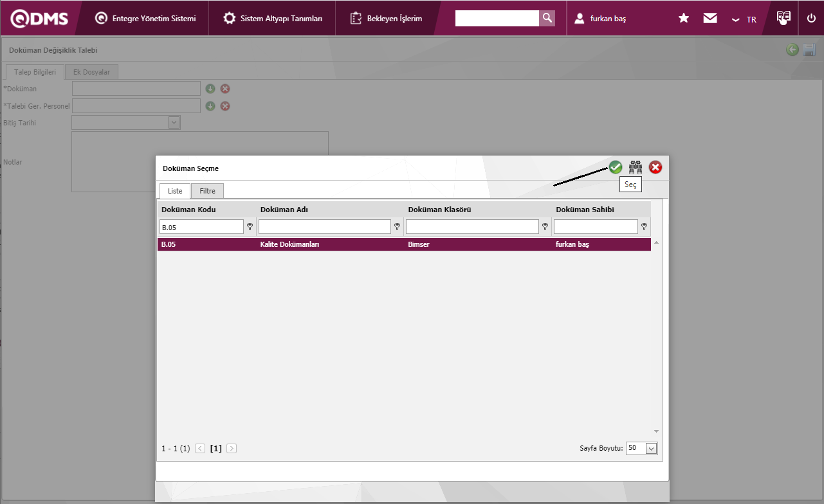Open the Bekleyen İşlerim menu
Image resolution: width=824 pixels, height=504 pixels.
tap(387, 19)
